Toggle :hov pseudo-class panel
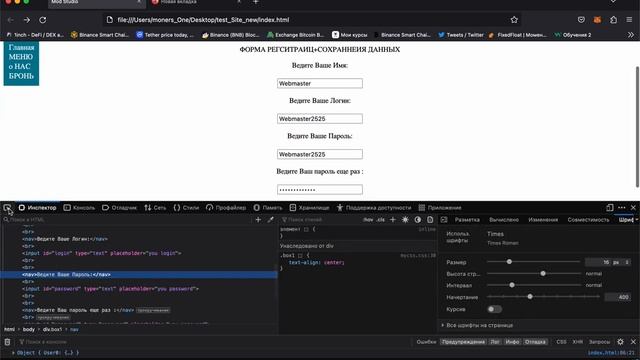Image resolution: width=640 pixels, height=360 pixels. click(x=368, y=220)
